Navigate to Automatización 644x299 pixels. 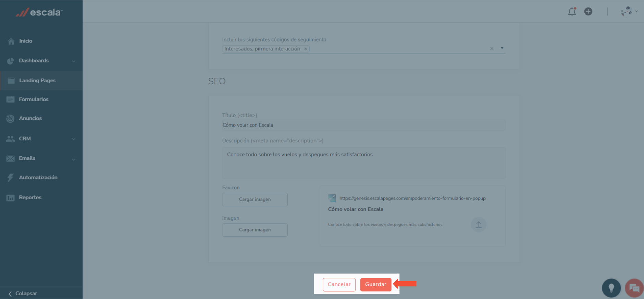point(38,178)
